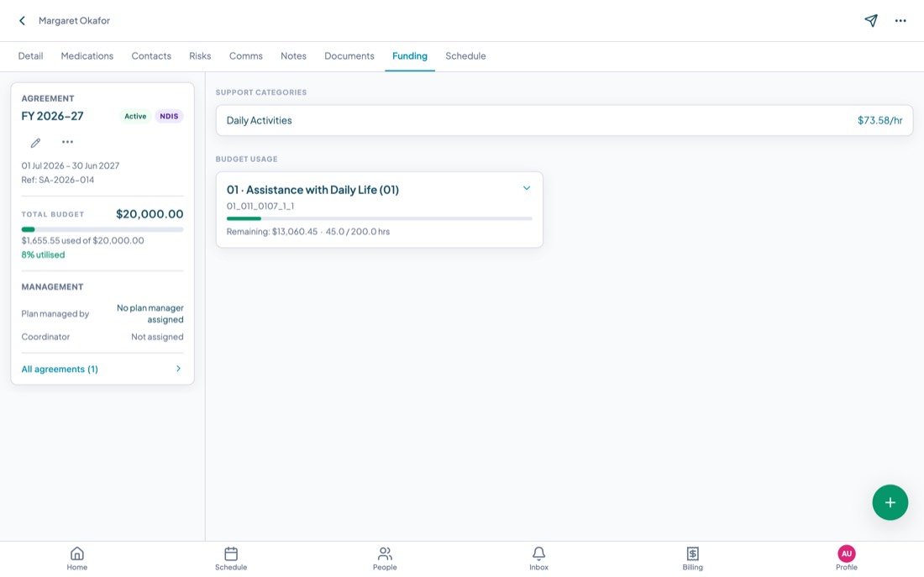The image size is (924, 577).
Task: Click Assistance with Daily Life usage bar
Action: pos(380,218)
